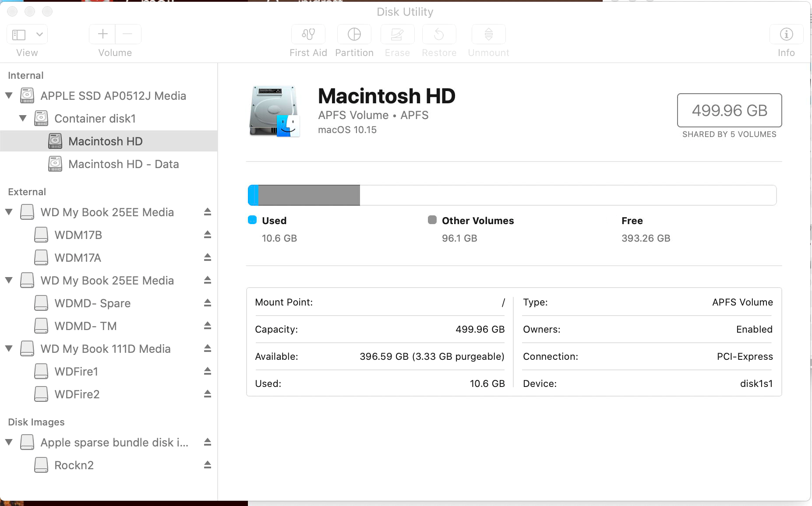Screen dimensions: 812x506
Task: Select Container disk1 in sidebar
Action: [109, 118]
